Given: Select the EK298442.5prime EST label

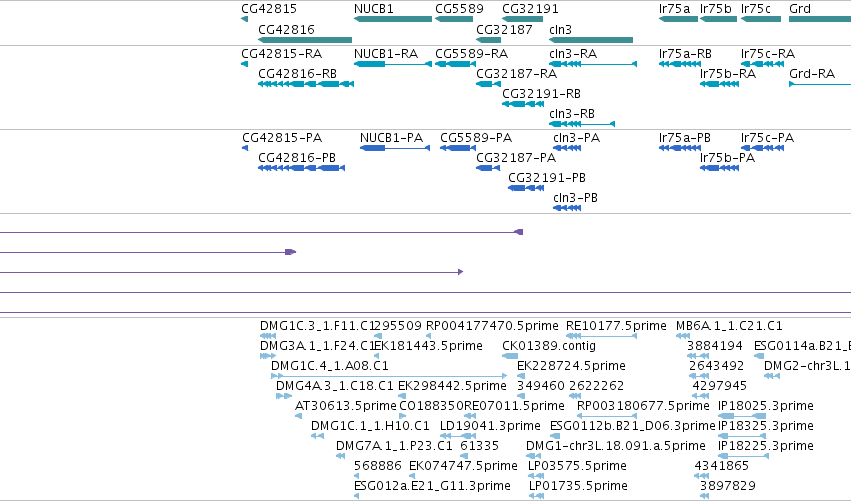Looking at the screenshot, I should point(452,386).
